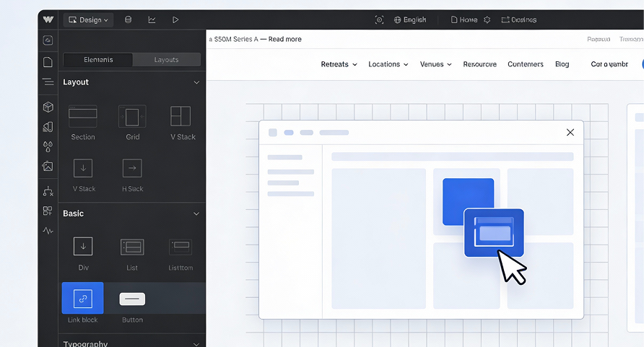644x347 pixels.
Task: Open the Locations menu in site navbar
Action: click(388, 64)
